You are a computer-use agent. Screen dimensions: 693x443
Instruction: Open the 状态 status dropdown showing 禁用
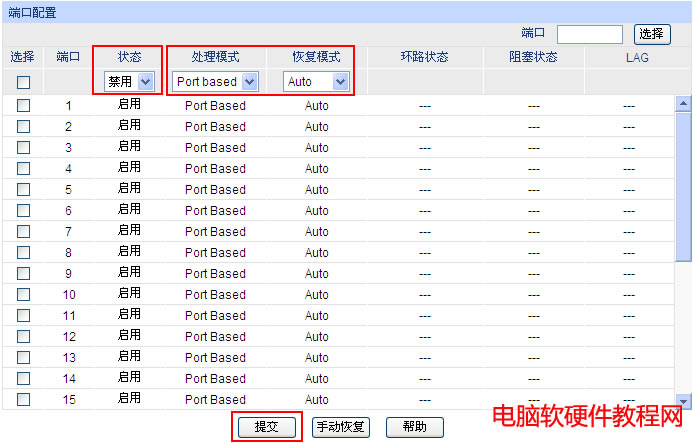[130, 81]
